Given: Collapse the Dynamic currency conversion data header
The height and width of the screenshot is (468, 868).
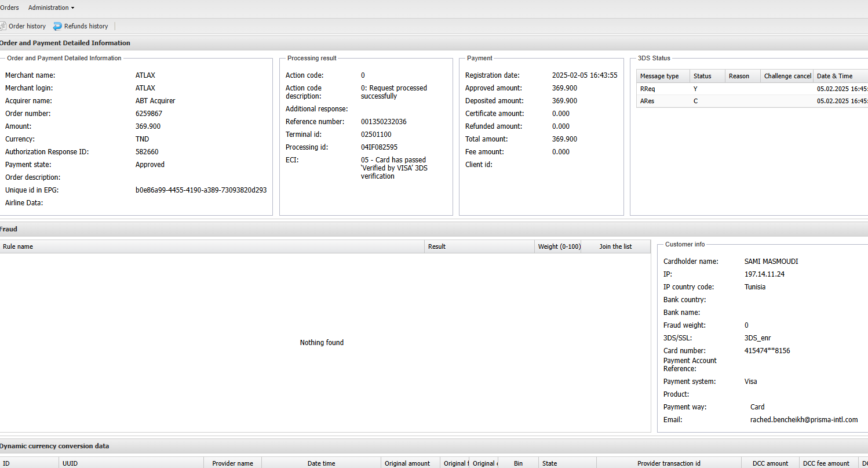Looking at the screenshot, I should pyautogui.click(x=54, y=446).
